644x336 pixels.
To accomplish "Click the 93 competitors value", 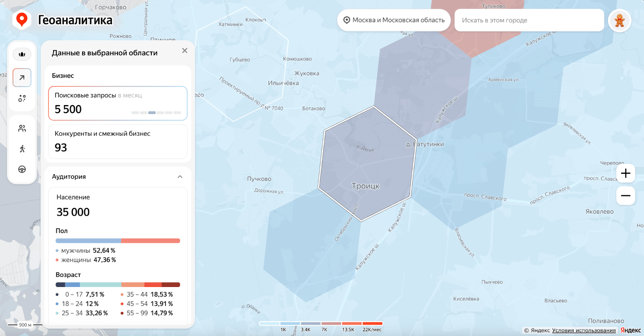I will [x=61, y=148].
